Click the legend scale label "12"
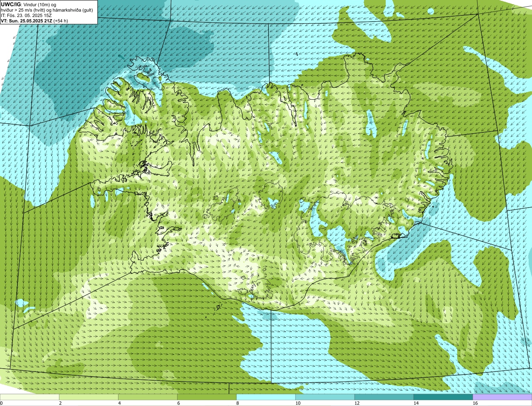 [x=357, y=403]
